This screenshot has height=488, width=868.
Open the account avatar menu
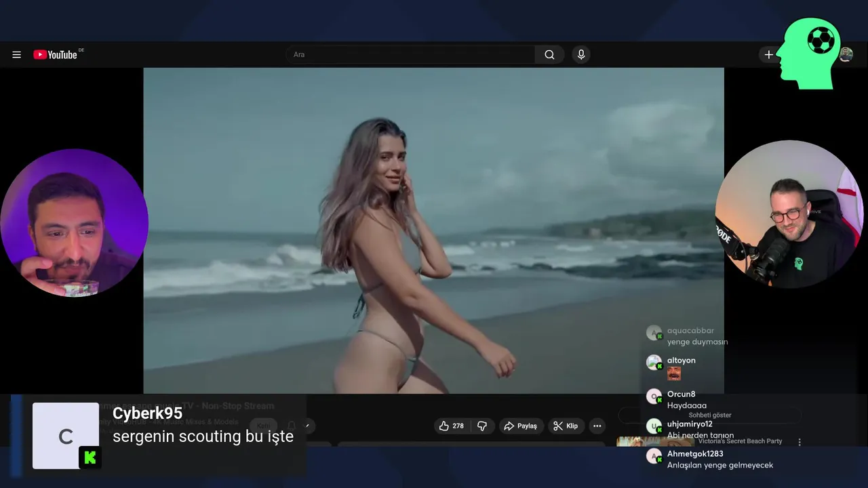click(x=846, y=54)
